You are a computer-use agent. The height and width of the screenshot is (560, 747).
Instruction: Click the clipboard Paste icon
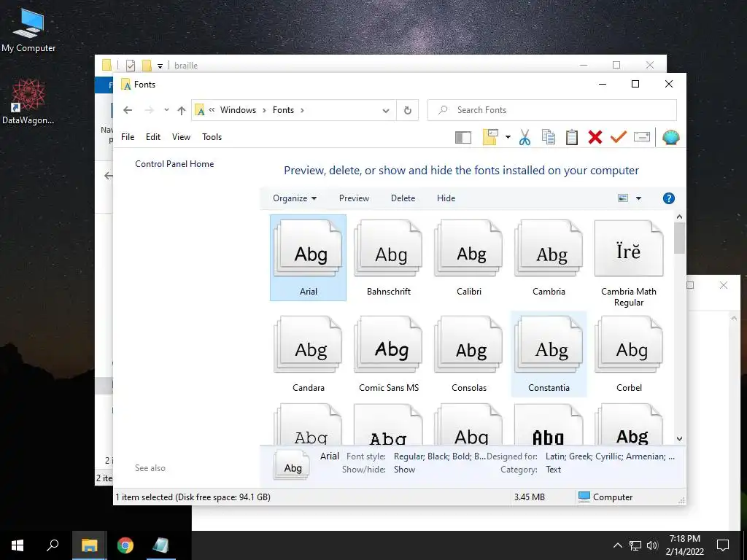pos(572,137)
